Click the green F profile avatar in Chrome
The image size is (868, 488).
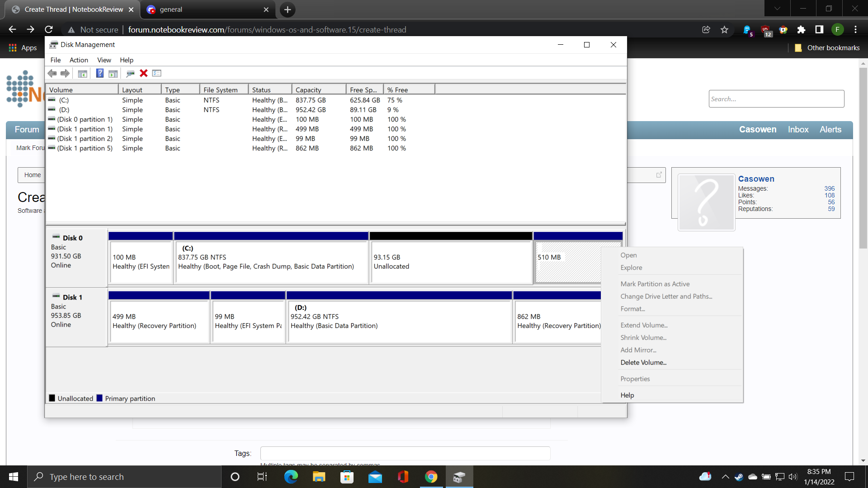pos(837,29)
